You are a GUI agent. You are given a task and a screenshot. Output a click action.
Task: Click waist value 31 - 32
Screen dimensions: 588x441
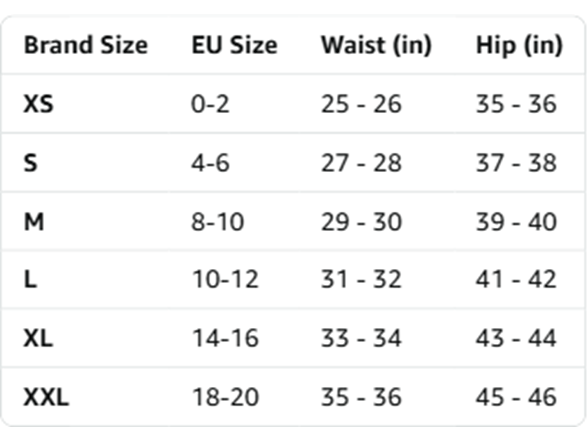362,279
